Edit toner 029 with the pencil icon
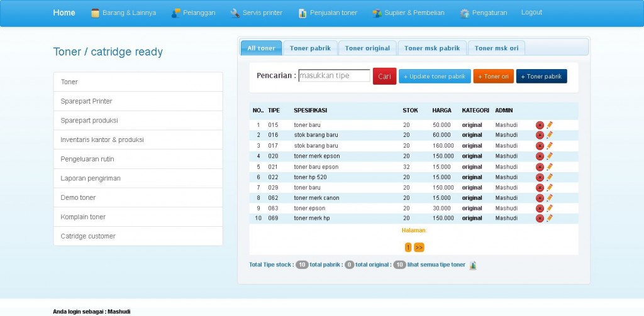 click(550, 187)
